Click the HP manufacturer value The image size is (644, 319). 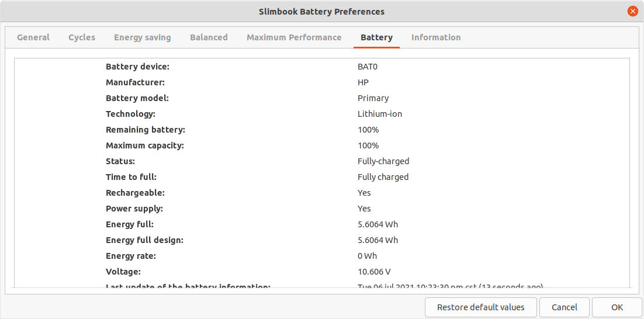[363, 82]
